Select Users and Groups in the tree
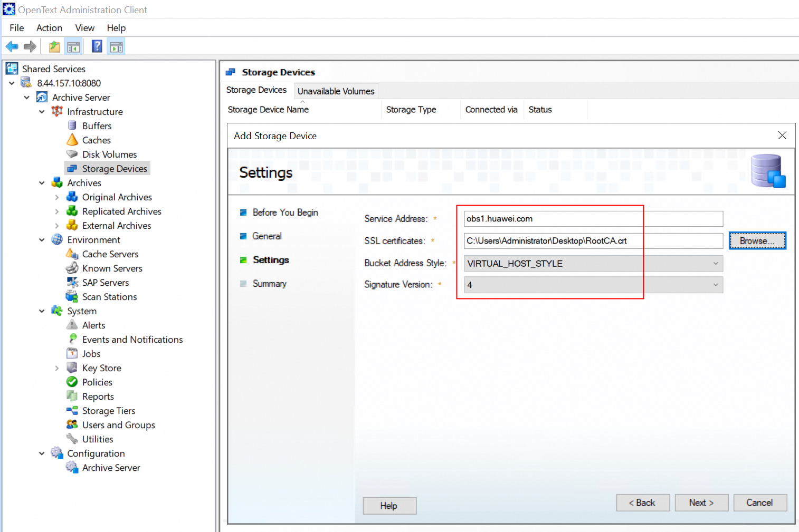 click(119, 425)
